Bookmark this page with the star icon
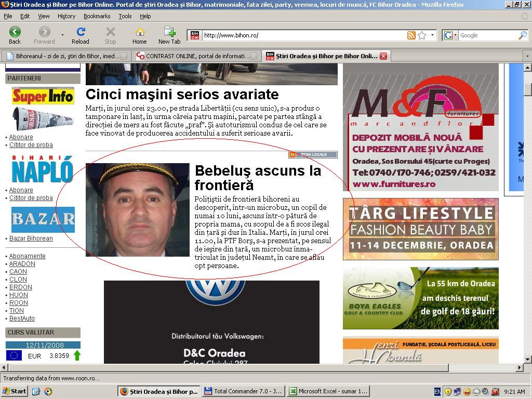This screenshot has width=532, height=399. tap(422, 35)
